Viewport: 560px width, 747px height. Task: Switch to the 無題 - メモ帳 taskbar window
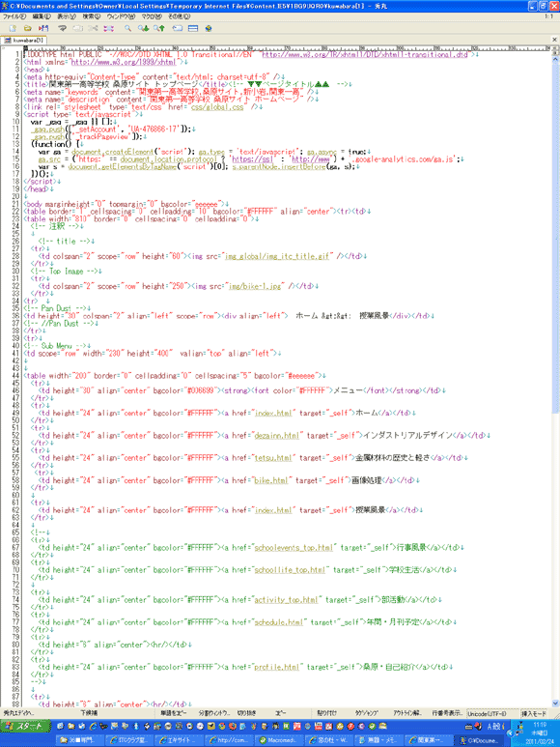coord(378,740)
